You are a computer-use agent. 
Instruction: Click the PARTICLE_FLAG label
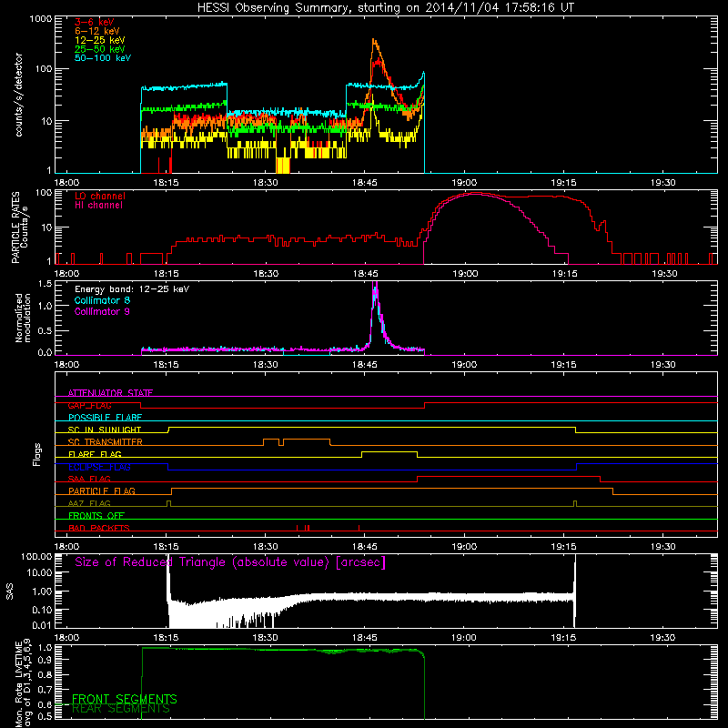coord(102,491)
